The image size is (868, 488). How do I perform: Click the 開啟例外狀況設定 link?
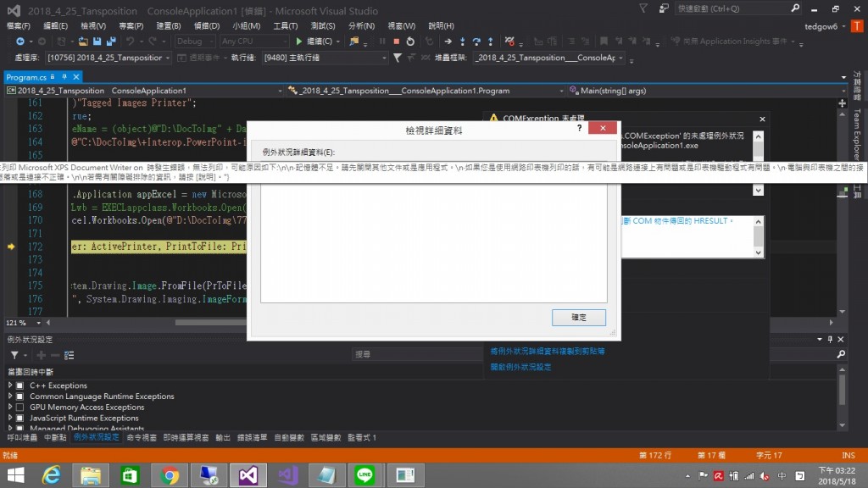[520, 367]
